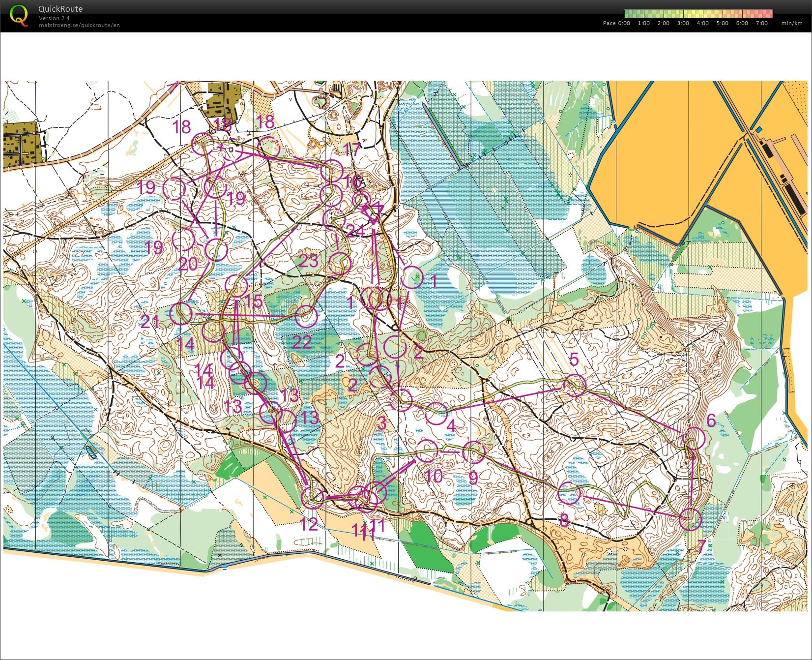Viewport: 812px width, 660px height.
Task: Click the QuickRoute title text
Action: (60, 9)
